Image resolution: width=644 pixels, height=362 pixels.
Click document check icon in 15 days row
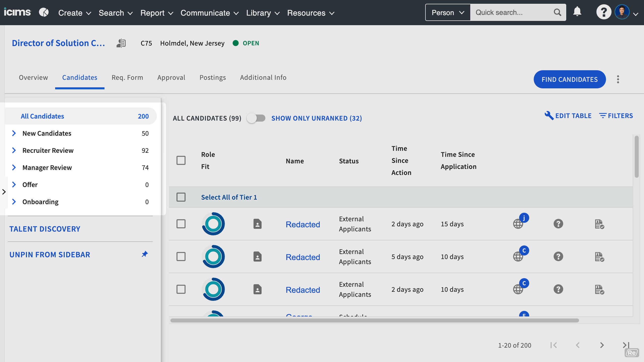coord(599,224)
